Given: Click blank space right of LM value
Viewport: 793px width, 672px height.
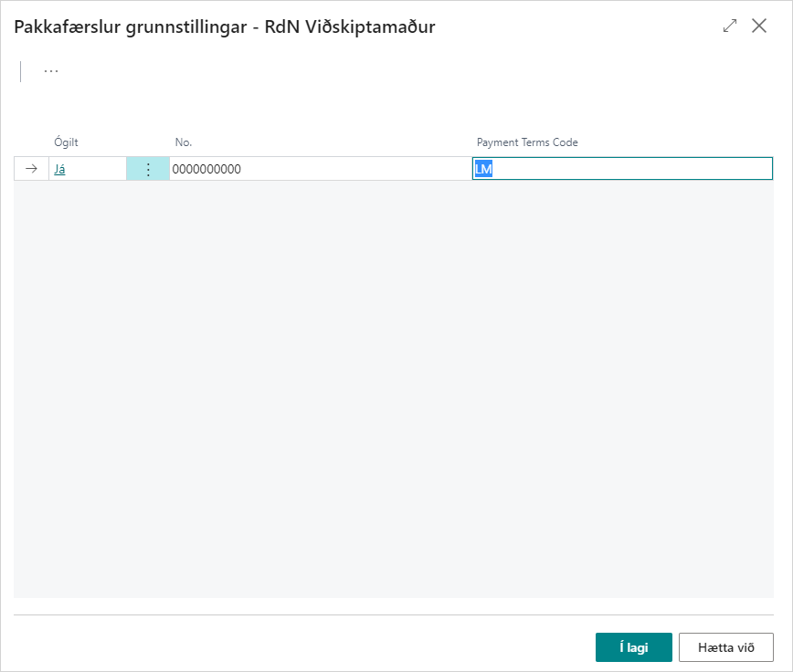Looking at the screenshot, I should coord(640,169).
